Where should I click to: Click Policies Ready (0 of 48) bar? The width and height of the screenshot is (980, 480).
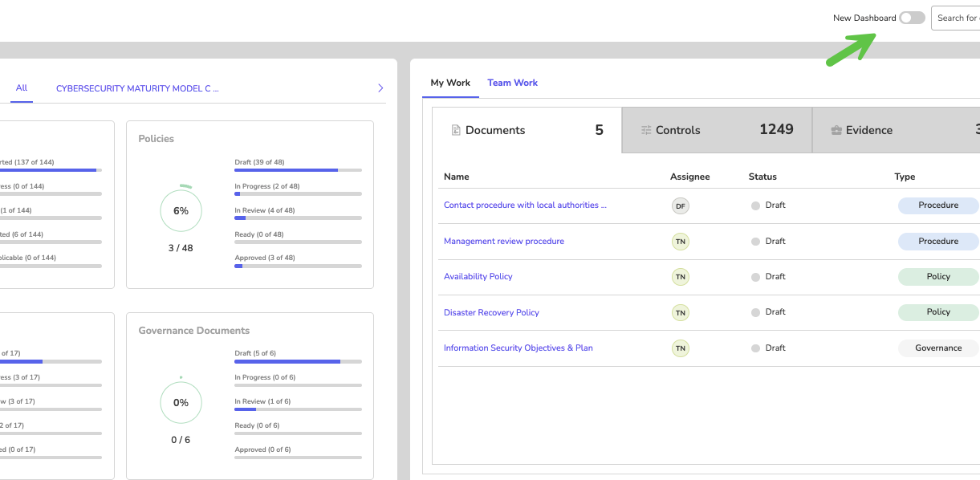pos(298,242)
